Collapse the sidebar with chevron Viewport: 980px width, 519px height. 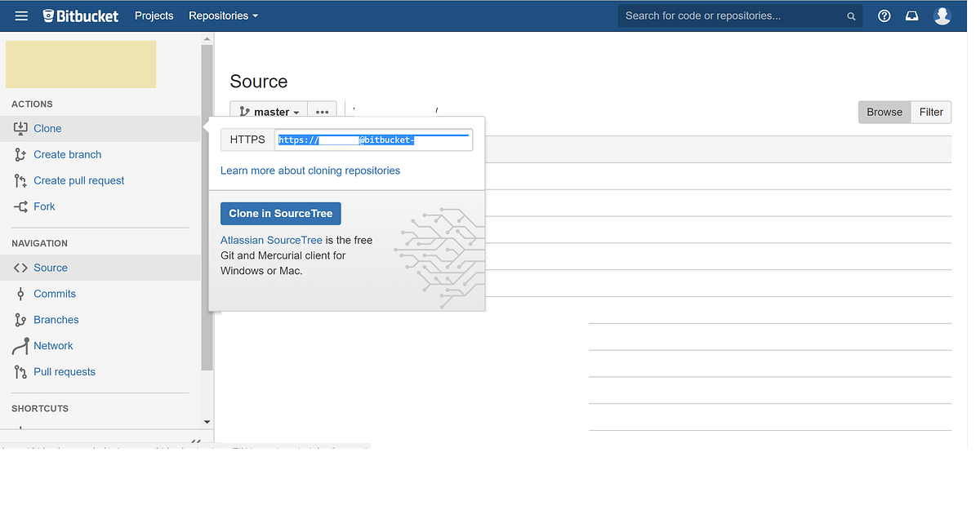[196, 441]
